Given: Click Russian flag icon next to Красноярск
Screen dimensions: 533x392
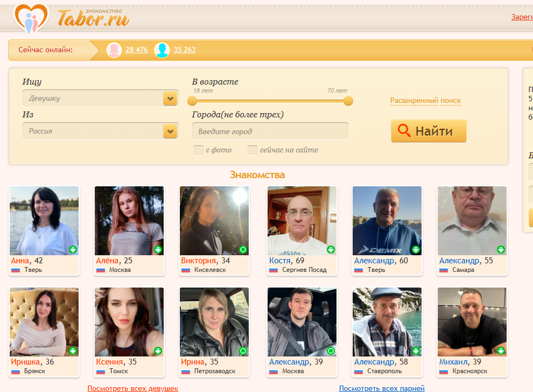Looking at the screenshot, I should pos(444,372).
